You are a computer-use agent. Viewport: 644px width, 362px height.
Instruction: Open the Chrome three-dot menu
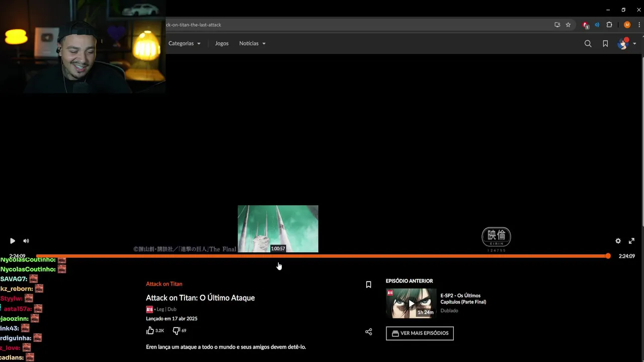point(639,25)
